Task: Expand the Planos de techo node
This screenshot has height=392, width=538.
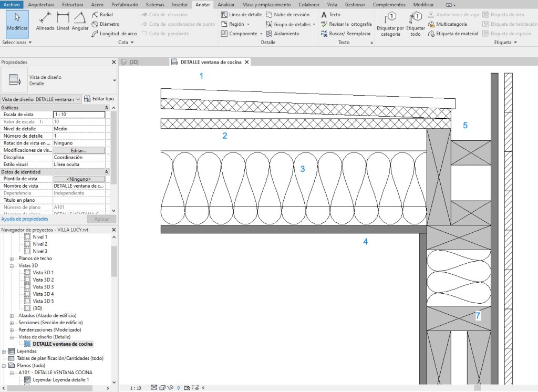Action: pyautogui.click(x=12, y=259)
